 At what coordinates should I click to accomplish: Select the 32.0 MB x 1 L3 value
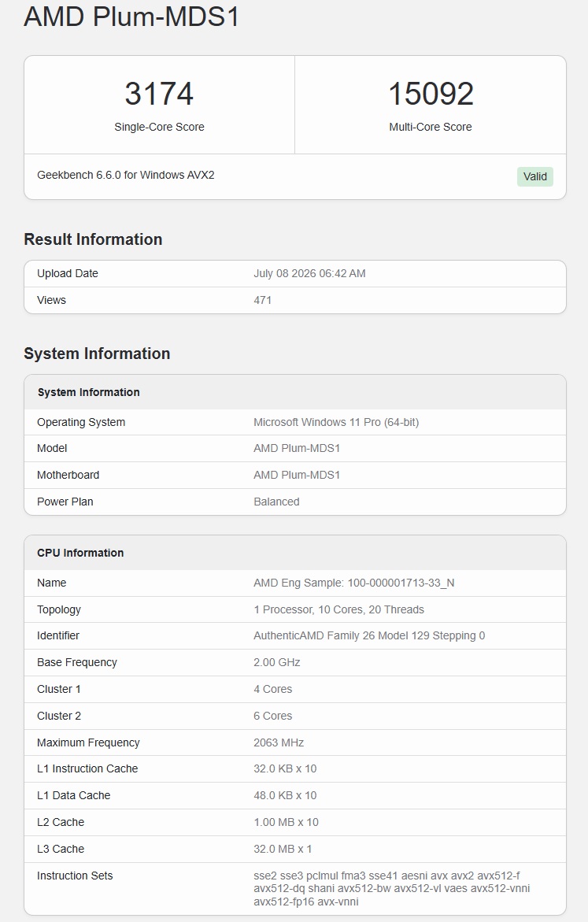point(283,849)
